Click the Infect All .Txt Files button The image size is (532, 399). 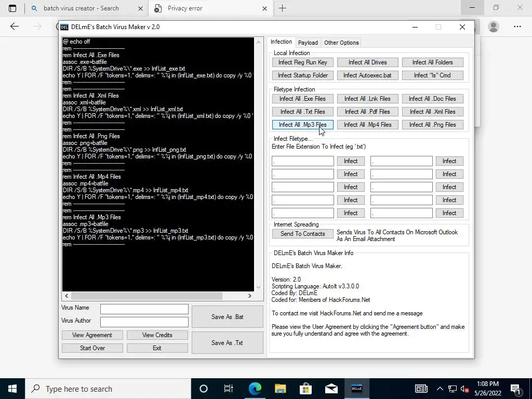pos(303,112)
